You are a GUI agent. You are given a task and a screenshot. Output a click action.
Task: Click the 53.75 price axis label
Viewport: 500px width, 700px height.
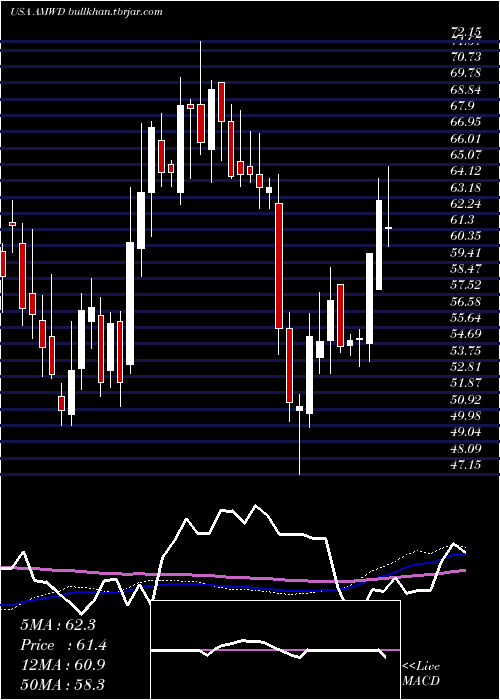click(x=466, y=350)
